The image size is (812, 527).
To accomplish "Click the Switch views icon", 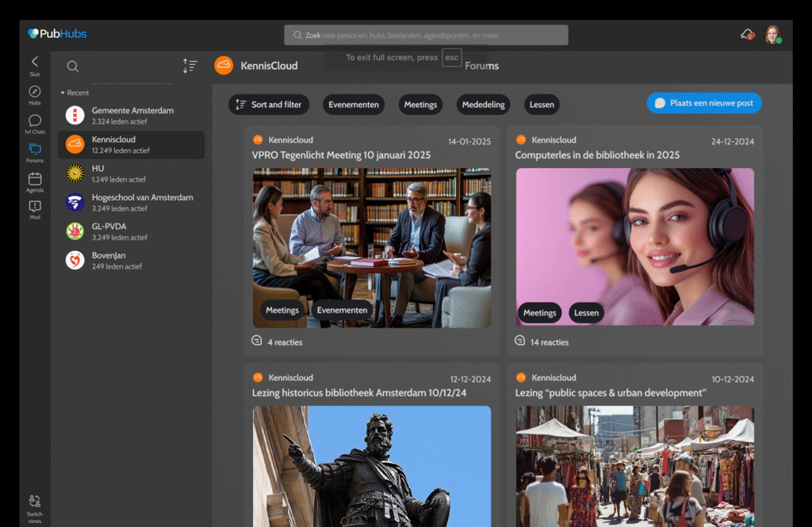I will (x=35, y=501).
